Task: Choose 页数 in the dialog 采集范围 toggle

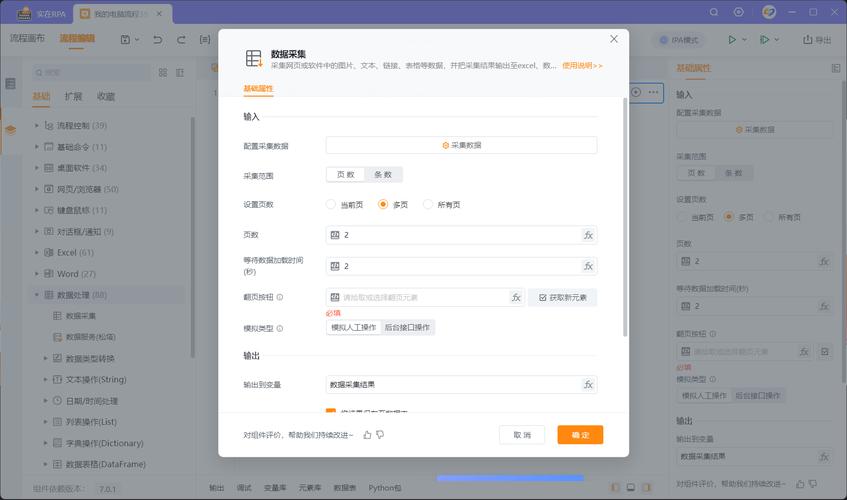Action: [x=346, y=174]
